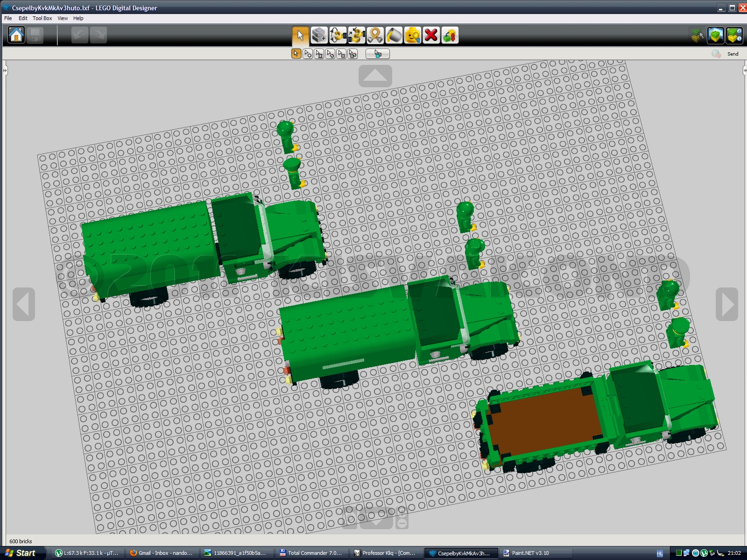Switch to the uTorrent taskbar window
The height and width of the screenshot is (560, 747).
click(86, 553)
